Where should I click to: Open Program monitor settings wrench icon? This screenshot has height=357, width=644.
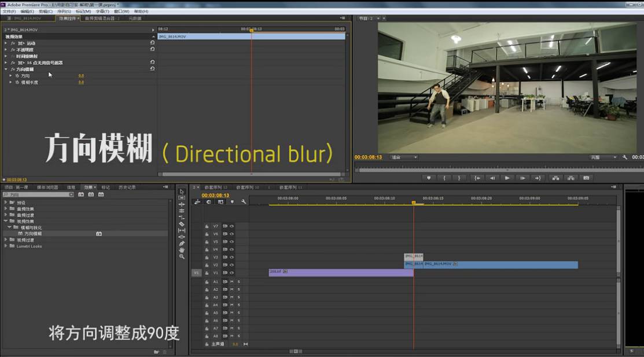point(625,157)
